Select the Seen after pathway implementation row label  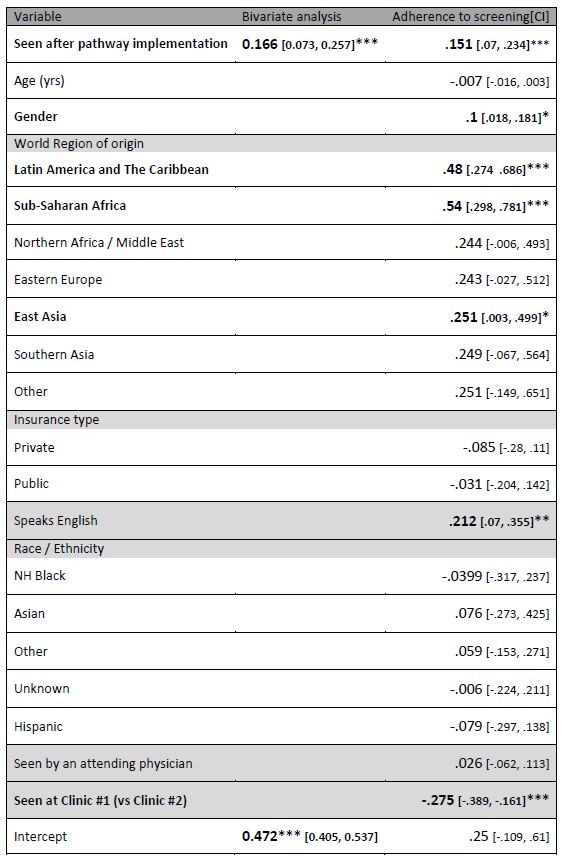(x=121, y=43)
